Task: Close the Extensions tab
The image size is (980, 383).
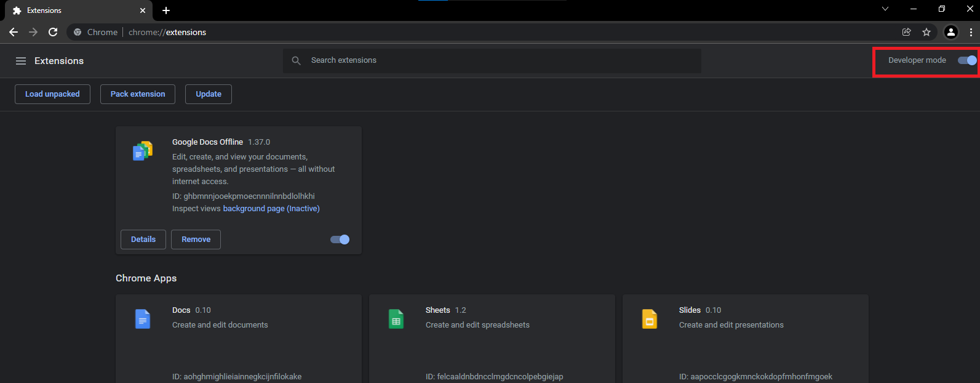Action: pos(143,10)
